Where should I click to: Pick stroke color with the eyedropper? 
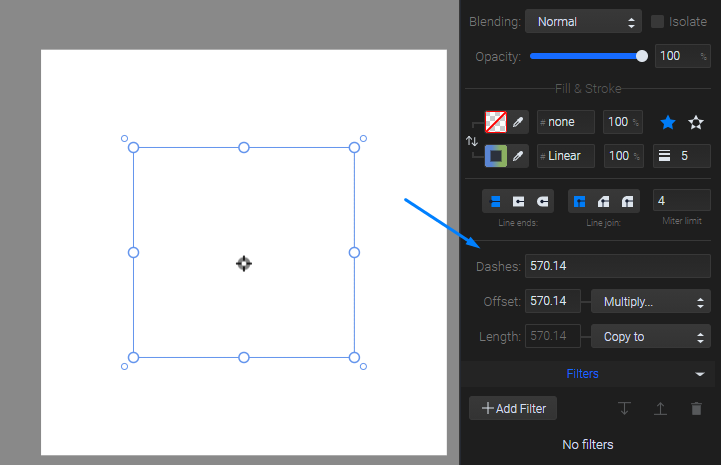pyautogui.click(x=518, y=156)
